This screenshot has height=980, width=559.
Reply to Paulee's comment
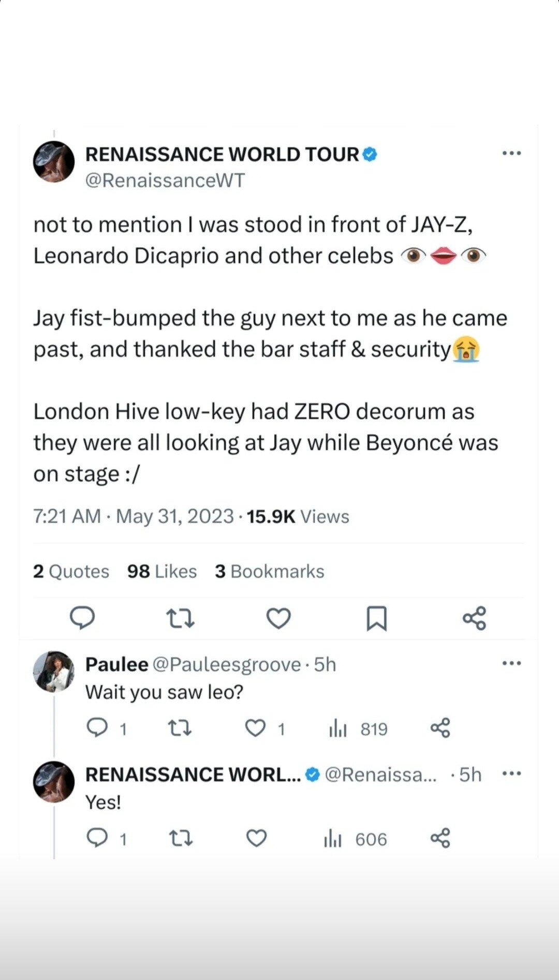[97, 728]
